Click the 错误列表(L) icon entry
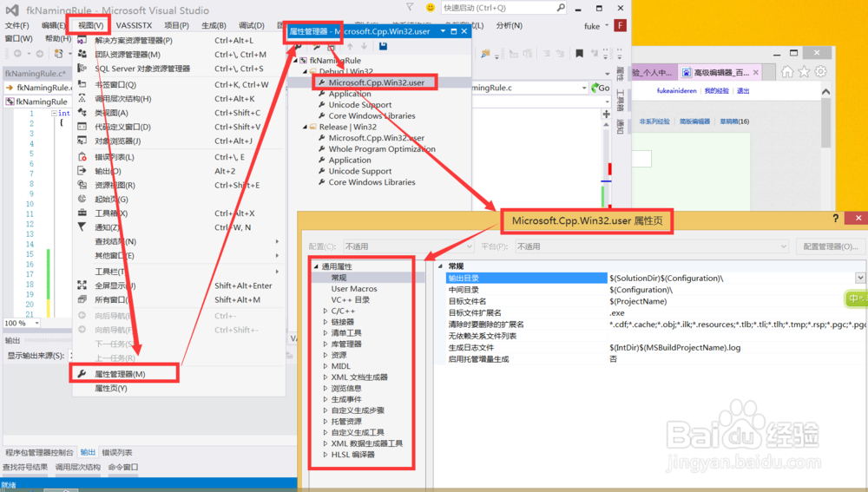Image resolution: width=868 pixels, height=492 pixels. coord(82,156)
